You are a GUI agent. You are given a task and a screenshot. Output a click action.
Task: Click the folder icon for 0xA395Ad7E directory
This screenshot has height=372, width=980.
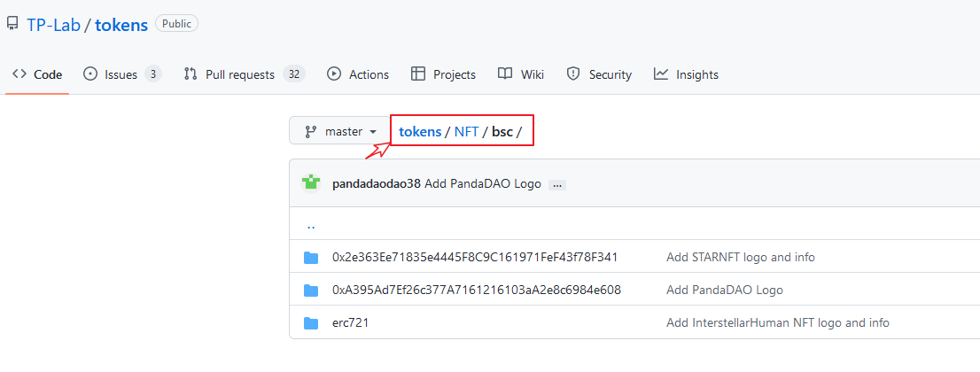[x=311, y=291]
